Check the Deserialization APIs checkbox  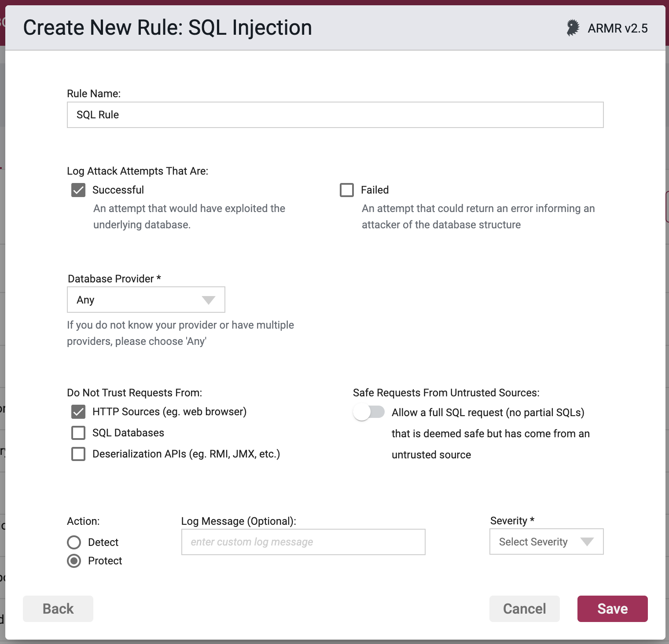point(78,454)
